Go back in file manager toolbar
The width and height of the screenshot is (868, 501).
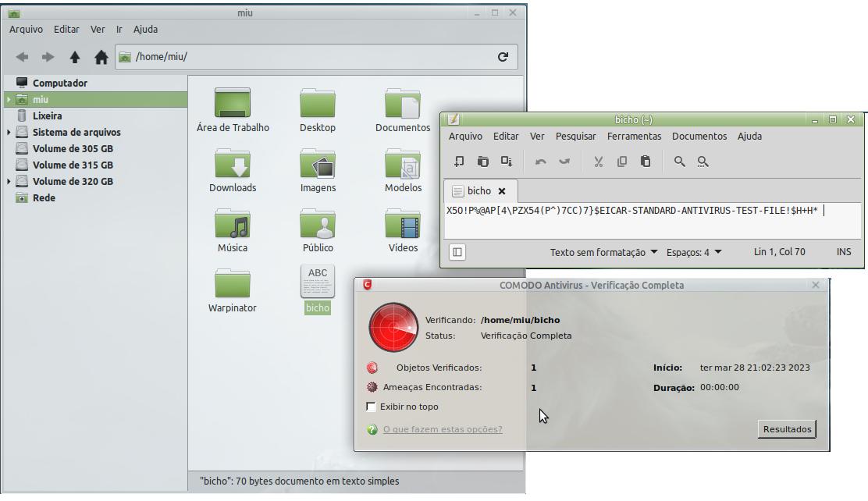coord(22,57)
